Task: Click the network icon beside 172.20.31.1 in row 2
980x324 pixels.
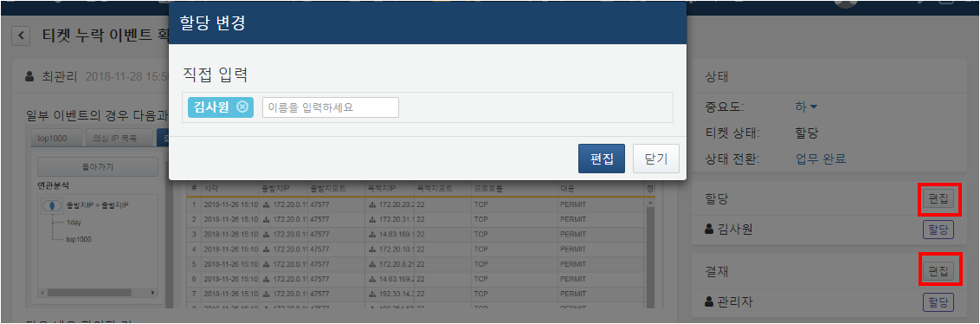Action: point(373,219)
